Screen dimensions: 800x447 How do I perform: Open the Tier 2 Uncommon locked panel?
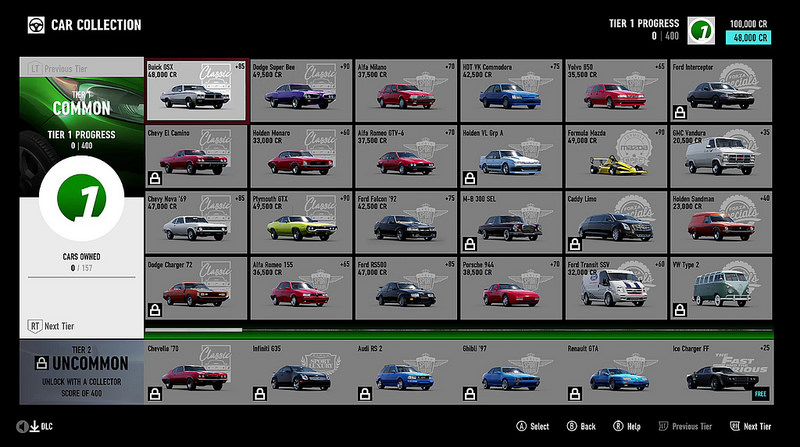coord(82,372)
